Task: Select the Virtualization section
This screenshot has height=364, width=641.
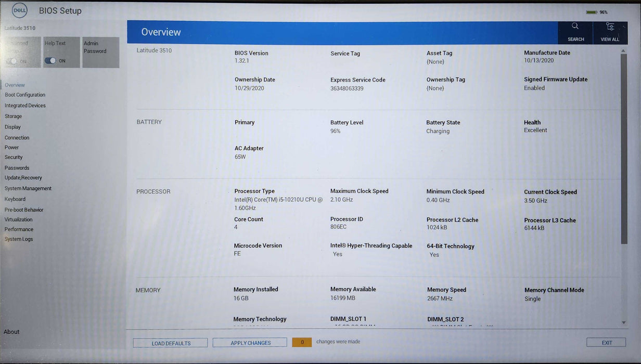Action: (x=18, y=219)
